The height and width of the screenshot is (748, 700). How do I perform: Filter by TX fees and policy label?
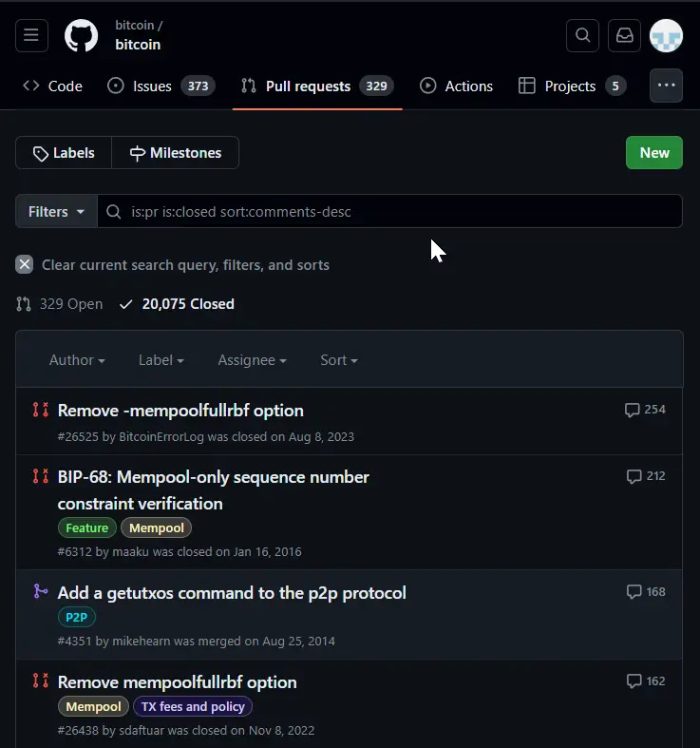[193, 706]
